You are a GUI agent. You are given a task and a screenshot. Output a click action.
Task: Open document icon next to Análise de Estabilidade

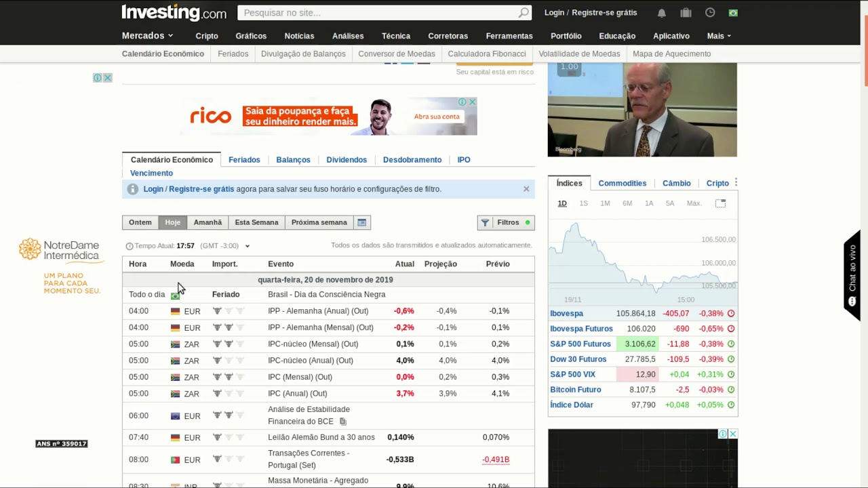coord(343,422)
